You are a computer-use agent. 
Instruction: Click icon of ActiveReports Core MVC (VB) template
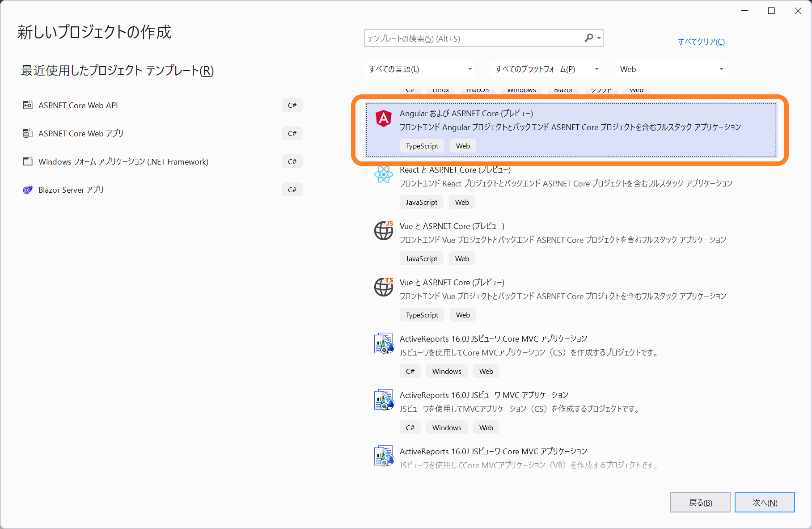384,456
